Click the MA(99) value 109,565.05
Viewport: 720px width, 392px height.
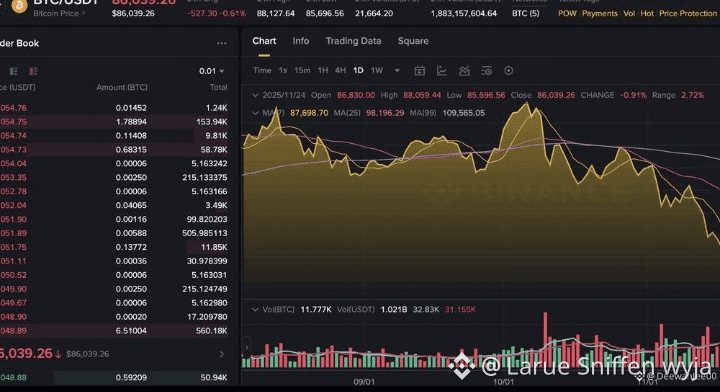pyautogui.click(x=464, y=113)
